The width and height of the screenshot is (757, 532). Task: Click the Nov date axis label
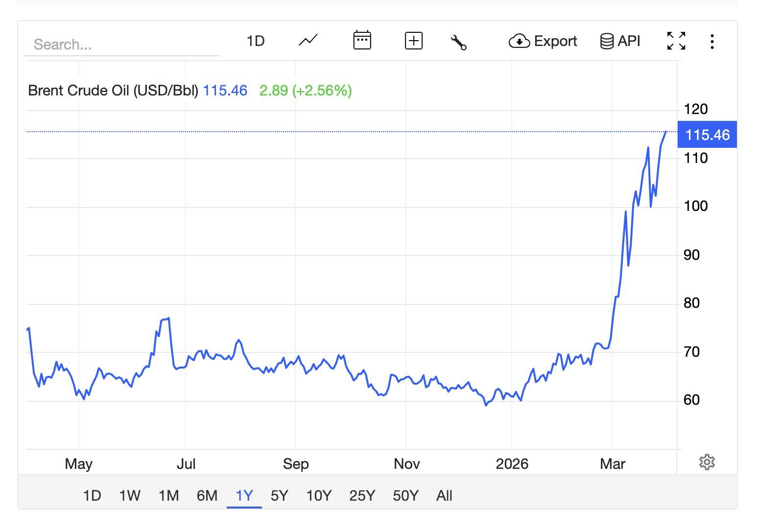tap(406, 464)
